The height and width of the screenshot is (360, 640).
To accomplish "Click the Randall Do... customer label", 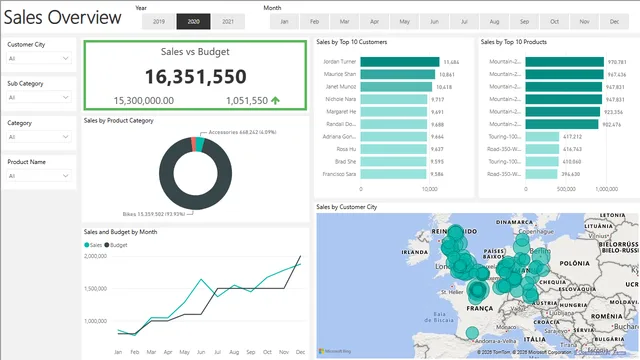I will click(x=341, y=124).
